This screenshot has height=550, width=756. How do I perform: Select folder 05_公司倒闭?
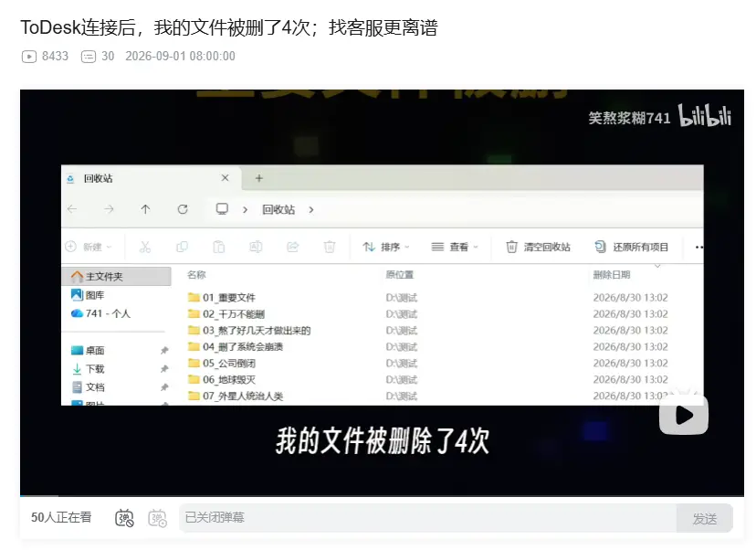coord(222,363)
